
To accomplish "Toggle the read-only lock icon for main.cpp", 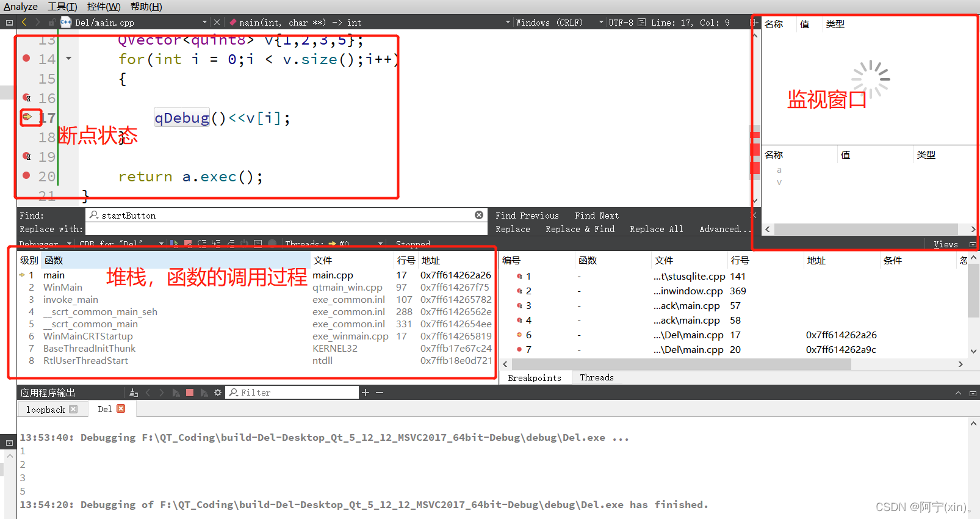I will coord(52,22).
